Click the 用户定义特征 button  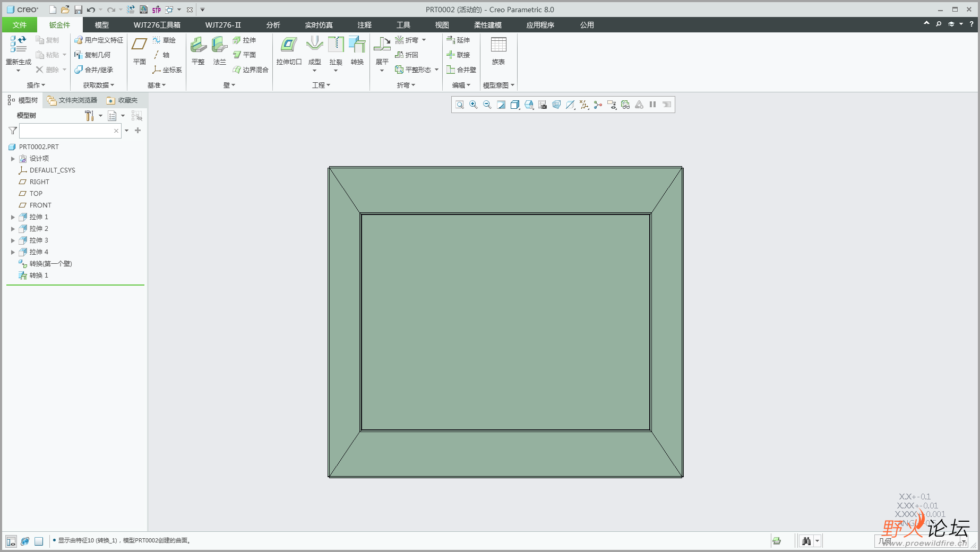click(99, 40)
